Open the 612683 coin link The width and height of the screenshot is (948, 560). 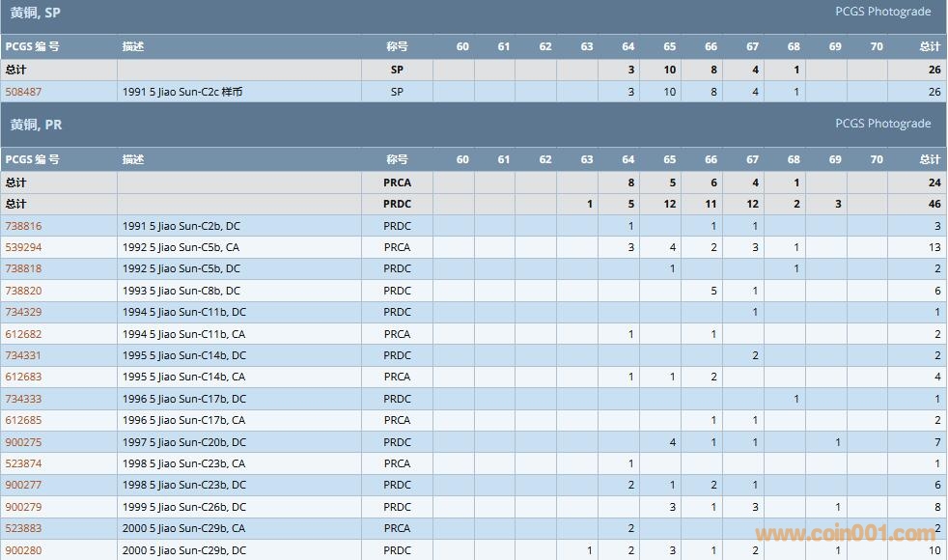24,377
